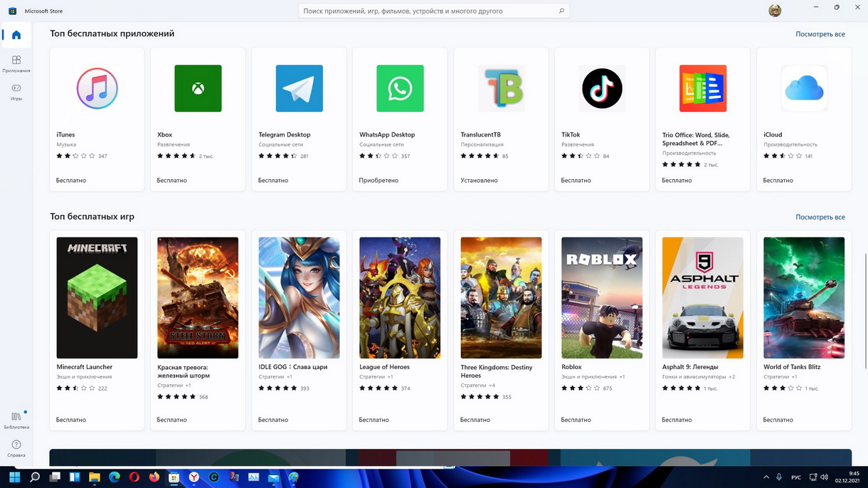
Task: Switch input language РУС
Action: [x=796, y=477]
